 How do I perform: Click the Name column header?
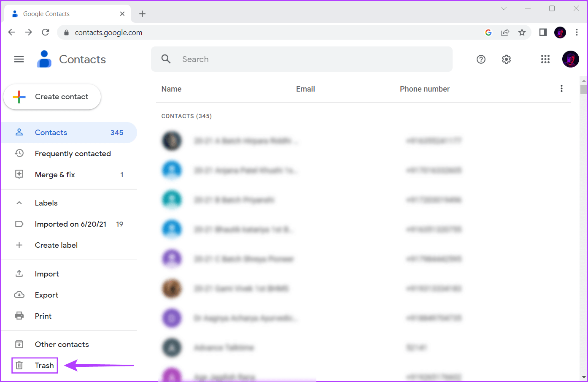(171, 89)
